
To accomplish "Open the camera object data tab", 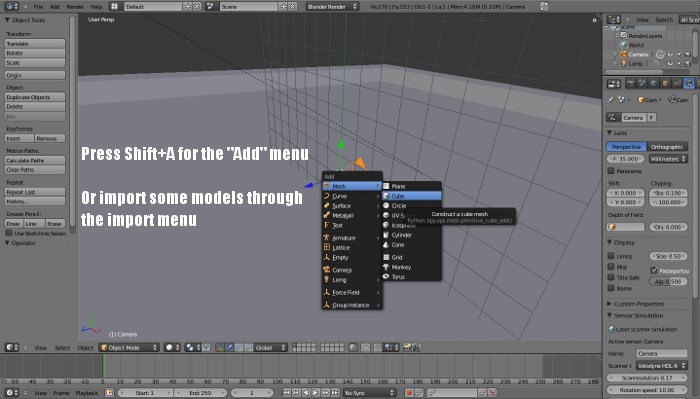I will coord(689,83).
